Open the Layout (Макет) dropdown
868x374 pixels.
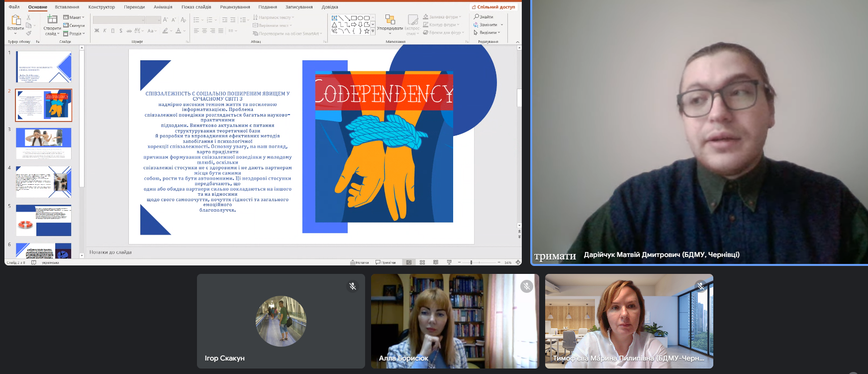(74, 17)
